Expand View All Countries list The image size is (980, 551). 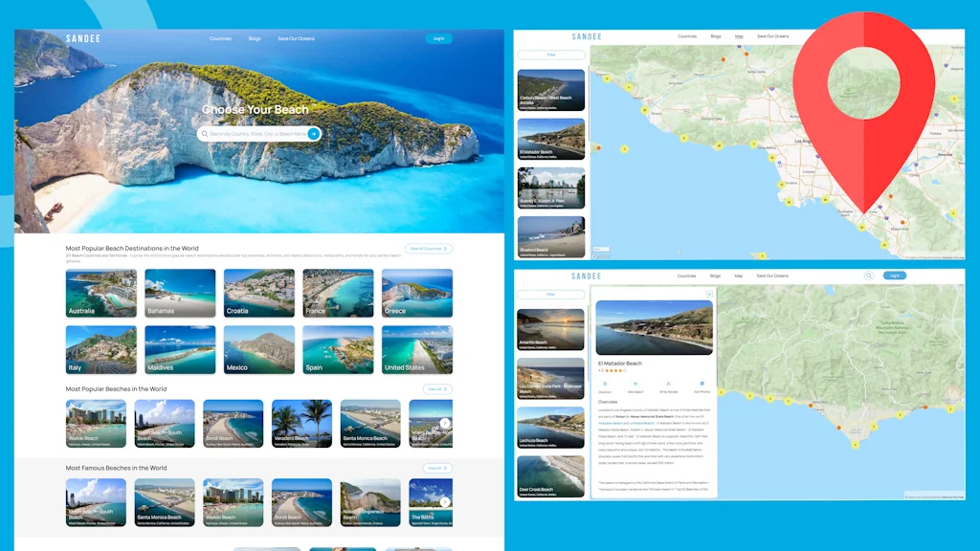(428, 249)
